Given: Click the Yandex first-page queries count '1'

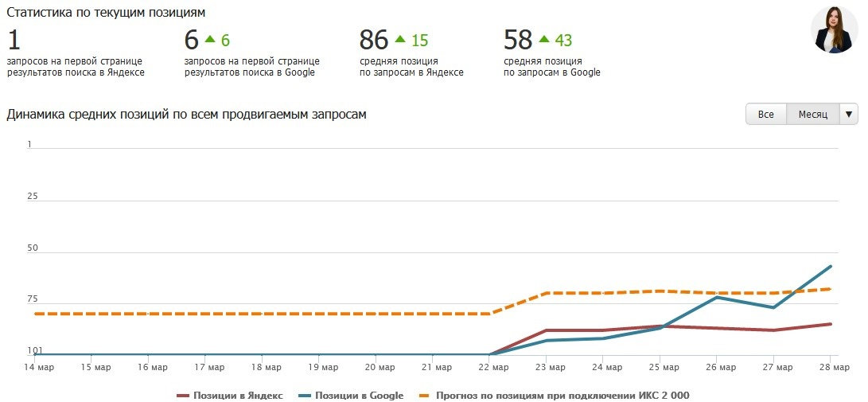Looking at the screenshot, I should (x=13, y=40).
